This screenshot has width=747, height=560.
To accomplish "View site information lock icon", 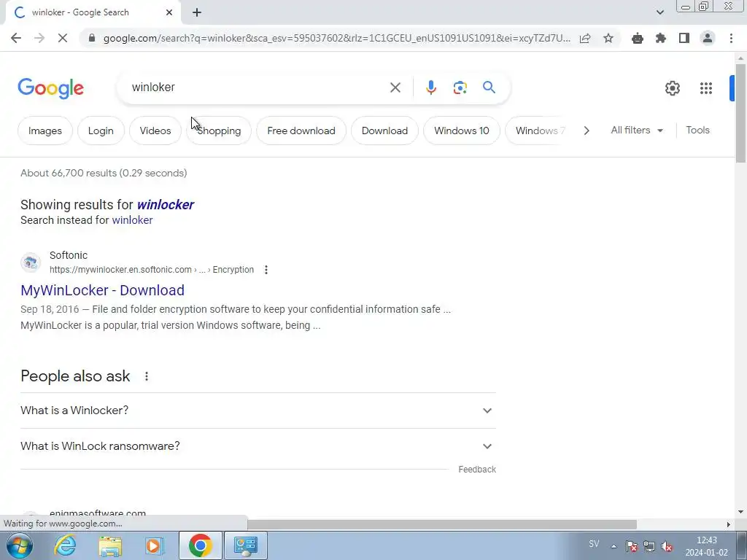I will (x=92, y=38).
